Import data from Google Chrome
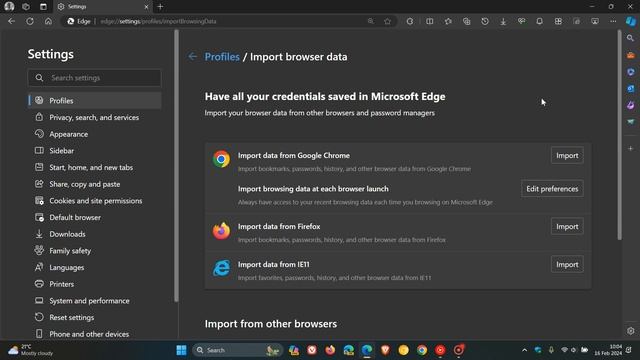 (567, 156)
